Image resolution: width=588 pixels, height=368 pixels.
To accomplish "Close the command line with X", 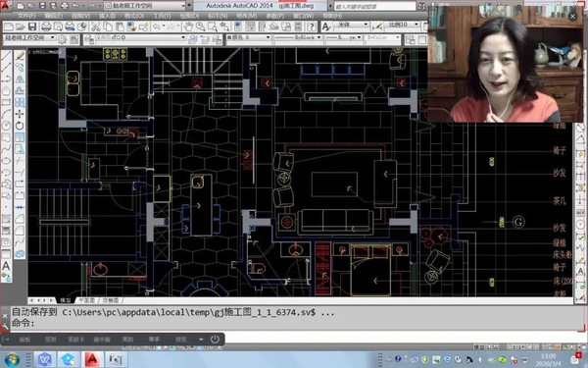I will tap(5, 316).
